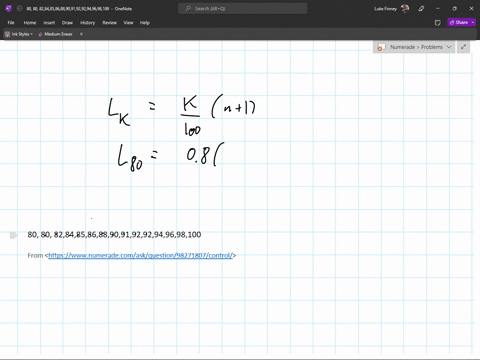Switch to the Home tab

tap(30, 23)
